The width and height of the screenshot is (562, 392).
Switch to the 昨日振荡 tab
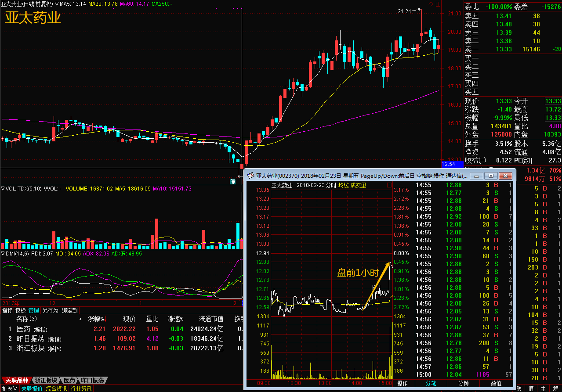coord(93,380)
